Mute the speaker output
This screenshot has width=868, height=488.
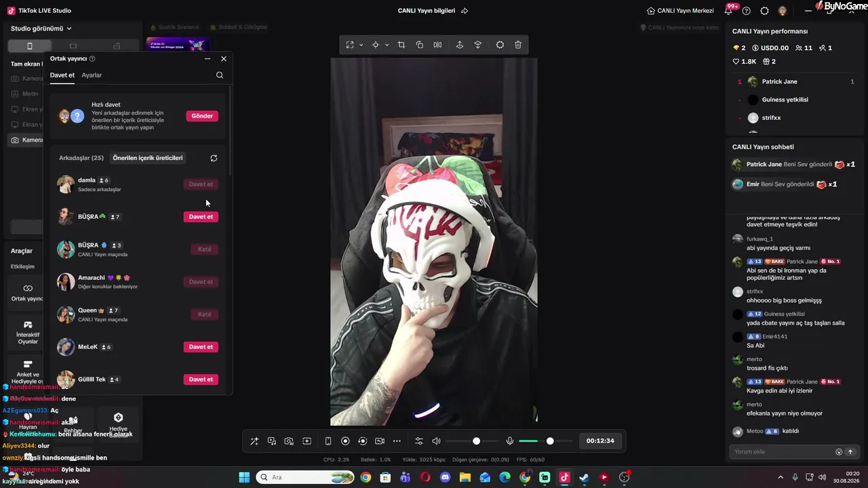(x=436, y=441)
